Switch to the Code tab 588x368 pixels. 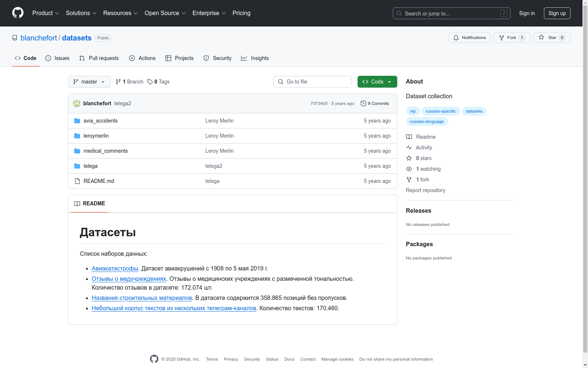point(26,58)
